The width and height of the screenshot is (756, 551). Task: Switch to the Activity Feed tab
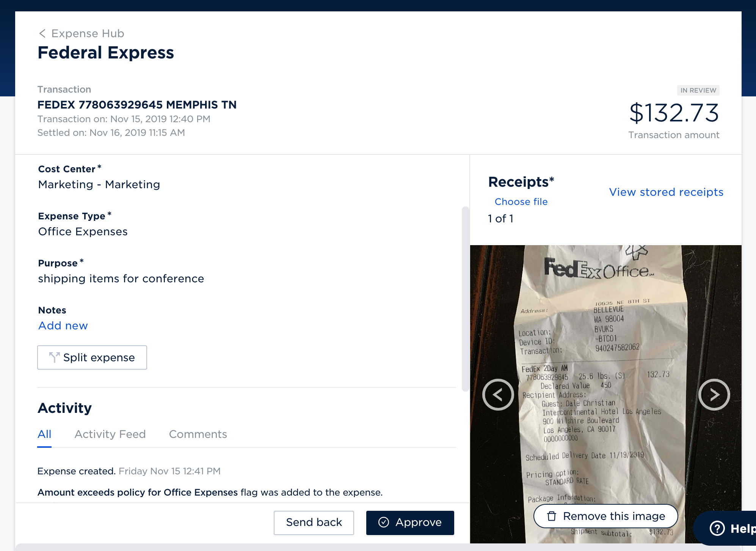110,434
